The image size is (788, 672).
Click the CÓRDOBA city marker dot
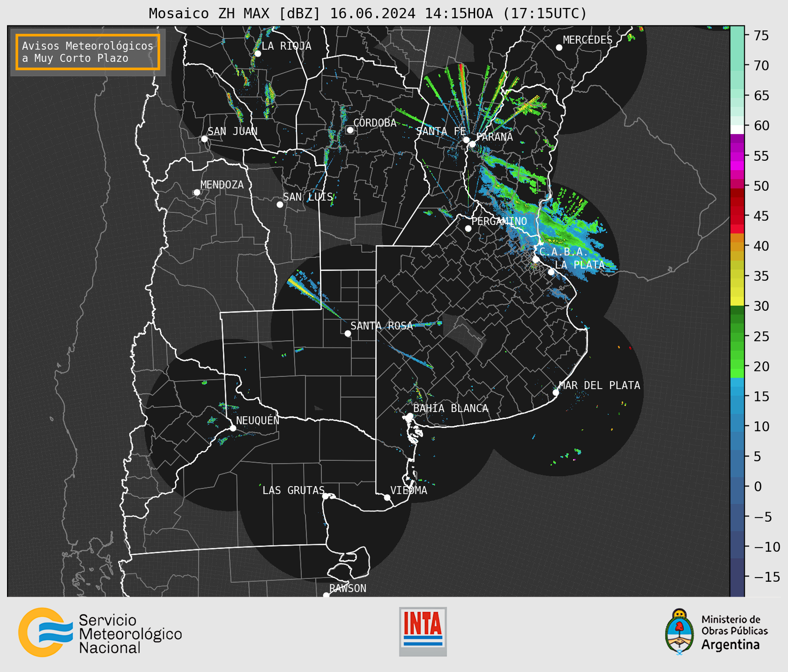click(350, 130)
